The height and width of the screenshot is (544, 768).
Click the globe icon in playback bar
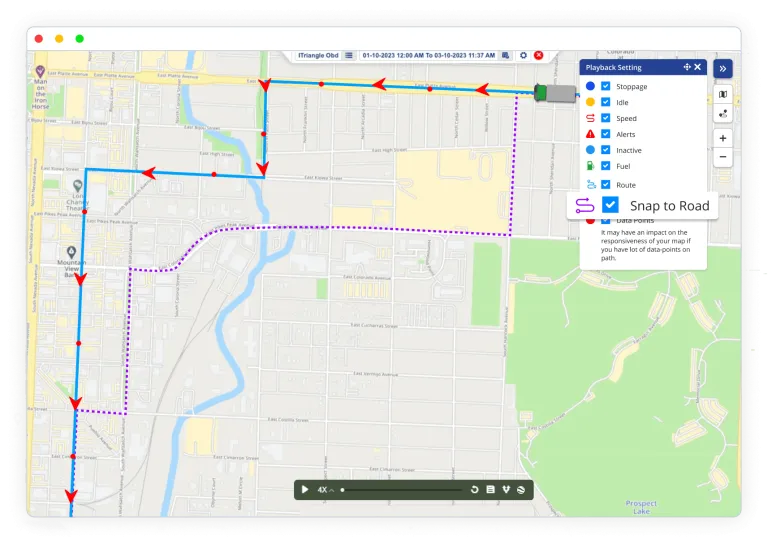coord(522,490)
